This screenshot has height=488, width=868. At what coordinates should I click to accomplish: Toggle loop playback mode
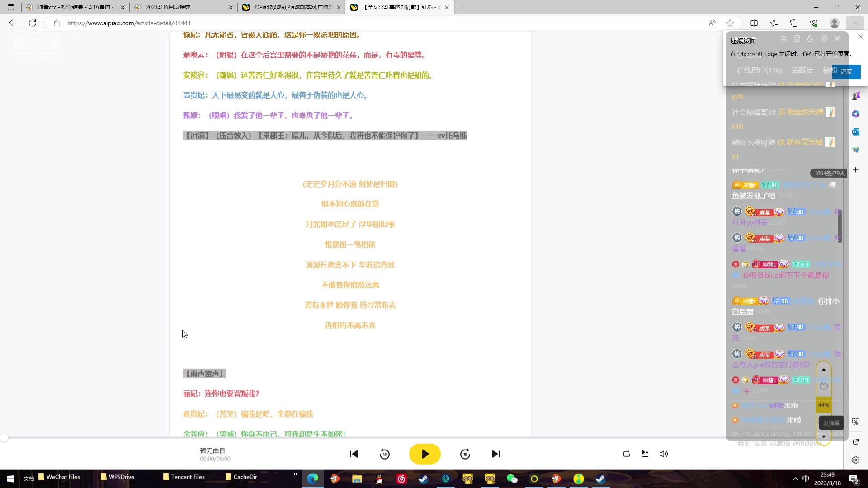coord(627,454)
